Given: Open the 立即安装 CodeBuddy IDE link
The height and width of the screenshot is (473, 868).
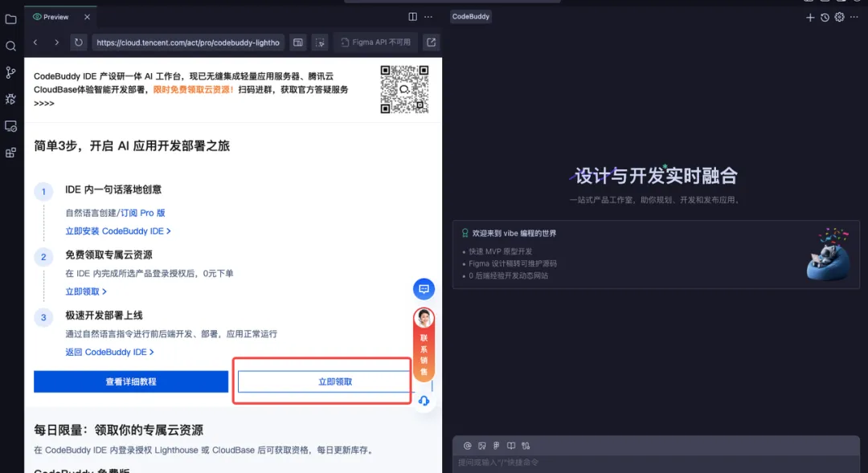Looking at the screenshot, I should point(118,231).
